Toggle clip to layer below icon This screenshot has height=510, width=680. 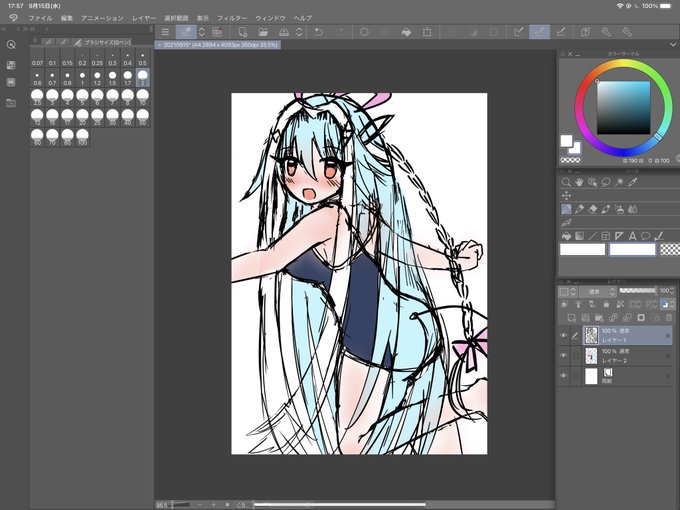point(565,304)
